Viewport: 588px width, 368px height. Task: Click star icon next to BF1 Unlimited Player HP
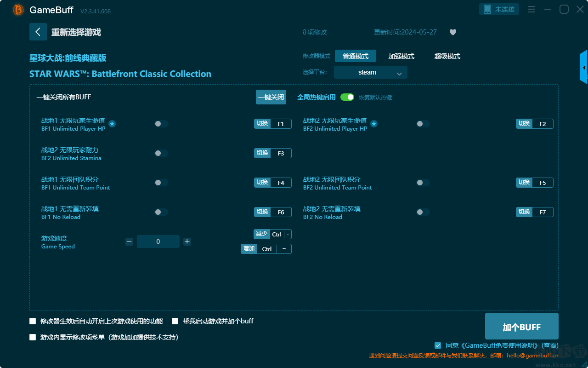112,124
